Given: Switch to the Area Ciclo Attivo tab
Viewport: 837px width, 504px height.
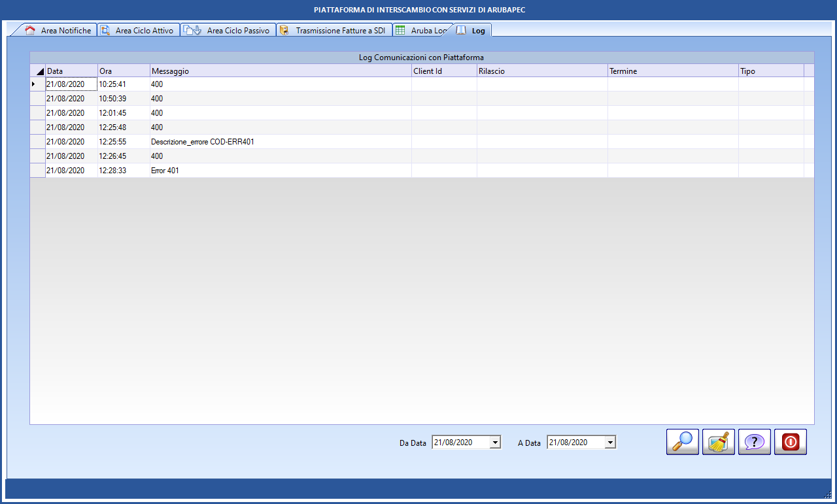Looking at the screenshot, I should (138, 30).
